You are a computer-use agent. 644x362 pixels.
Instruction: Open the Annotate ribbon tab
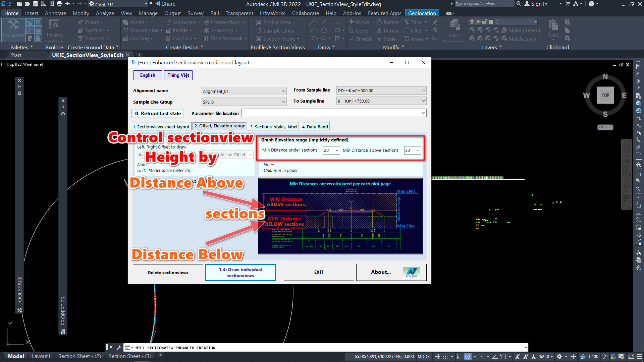pos(55,13)
